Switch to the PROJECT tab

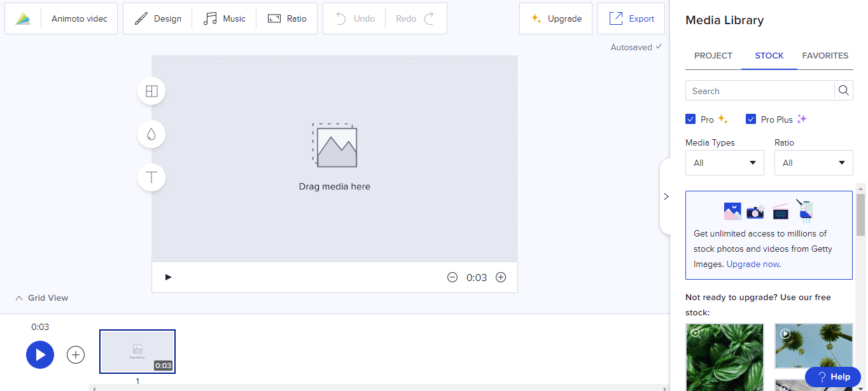click(713, 56)
